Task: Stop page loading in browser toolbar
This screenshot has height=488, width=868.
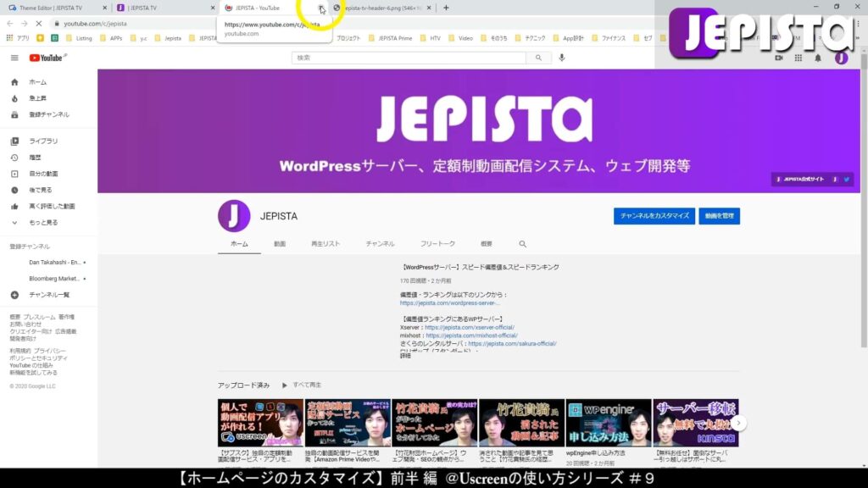Action: pyautogui.click(x=38, y=24)
